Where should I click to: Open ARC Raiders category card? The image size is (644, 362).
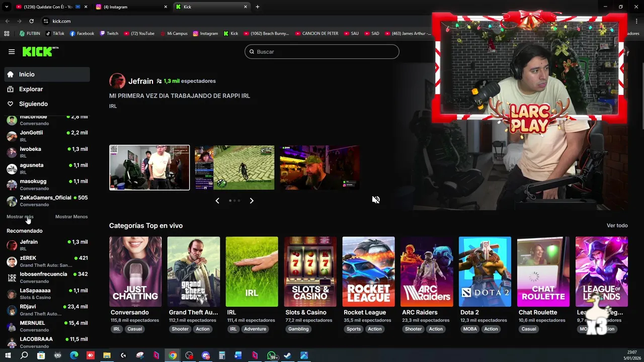[427, 271]
